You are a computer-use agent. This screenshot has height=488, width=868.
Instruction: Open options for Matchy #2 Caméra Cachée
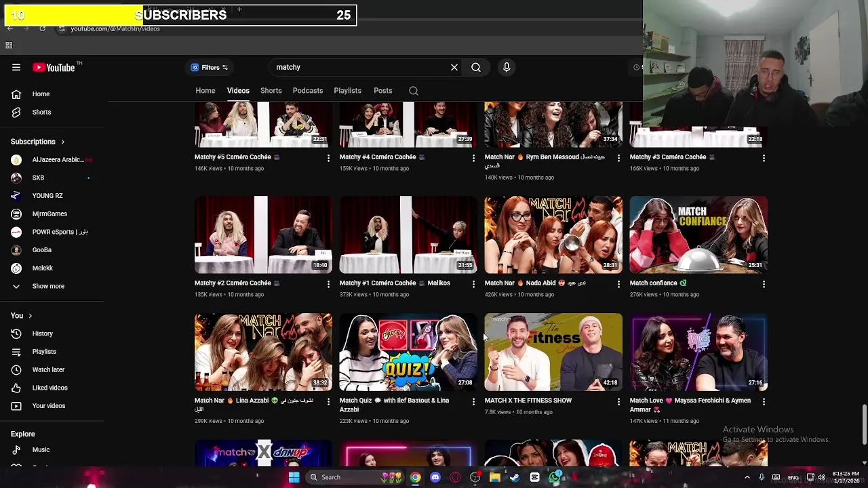[328, 284]
